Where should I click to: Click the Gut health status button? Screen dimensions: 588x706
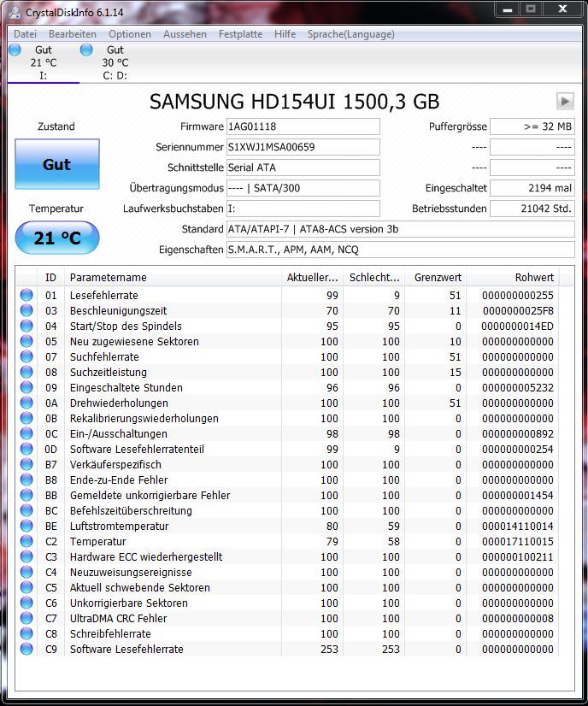pyautogui.click(x=57, y=164)
